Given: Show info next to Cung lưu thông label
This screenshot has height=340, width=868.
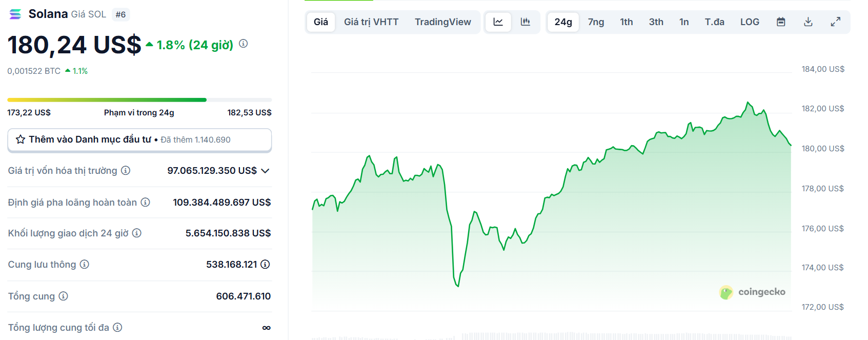Looking at the screenshot, I should click(x=85, y=264).
